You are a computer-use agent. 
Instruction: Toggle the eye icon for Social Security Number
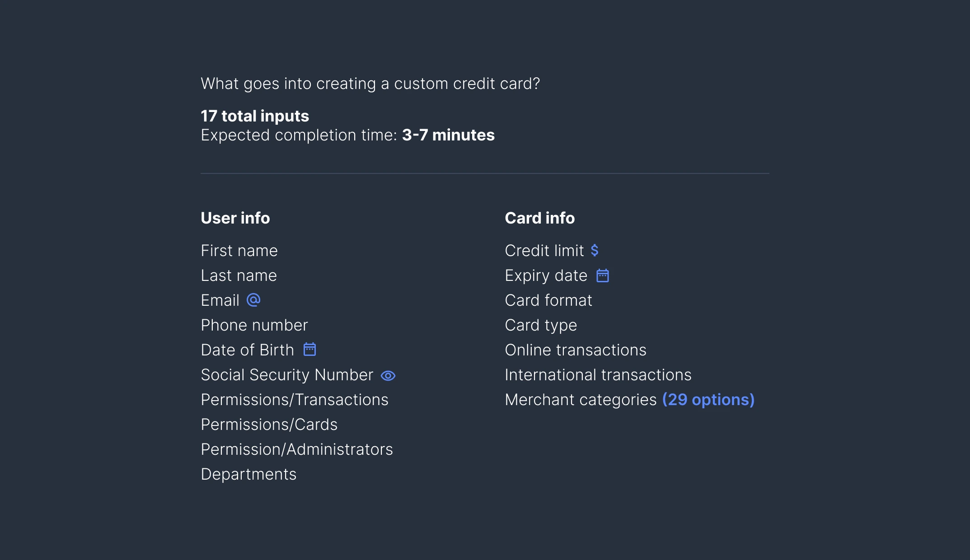pos(388,376)
